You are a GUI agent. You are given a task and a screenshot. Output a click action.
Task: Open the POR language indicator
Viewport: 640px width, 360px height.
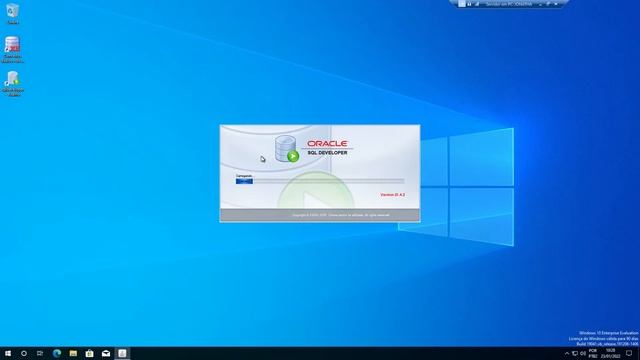(593, 353)
